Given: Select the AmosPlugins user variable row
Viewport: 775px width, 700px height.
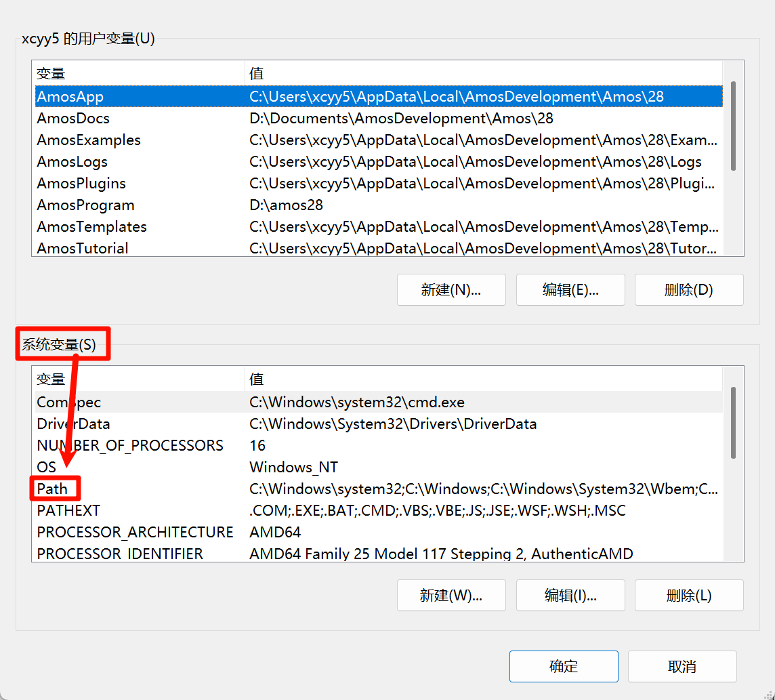Looking at the screenshot, I should 81,184.
